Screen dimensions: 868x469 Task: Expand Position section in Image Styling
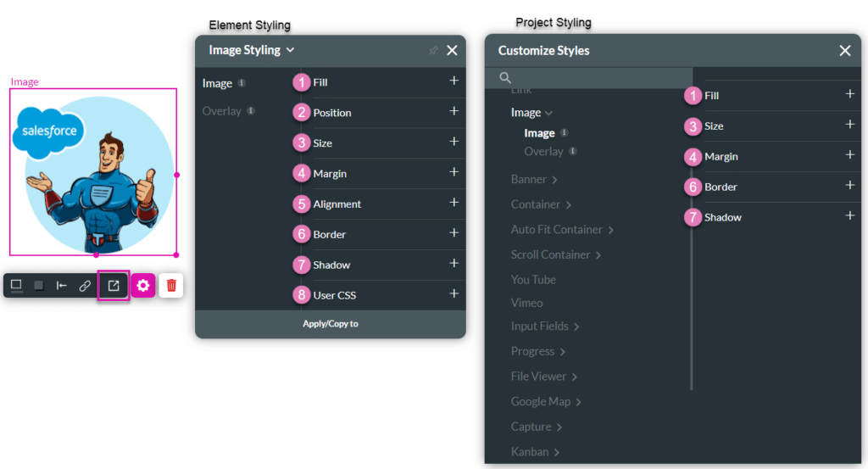pos(454,111)
